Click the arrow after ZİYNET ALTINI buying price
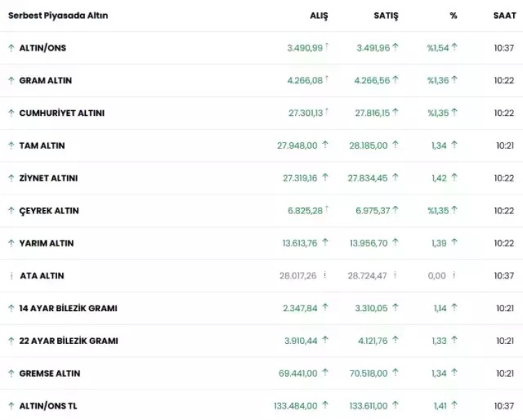The height and width of the screenshot is (420, 523). pyautogui.click(x=325, y=178)
